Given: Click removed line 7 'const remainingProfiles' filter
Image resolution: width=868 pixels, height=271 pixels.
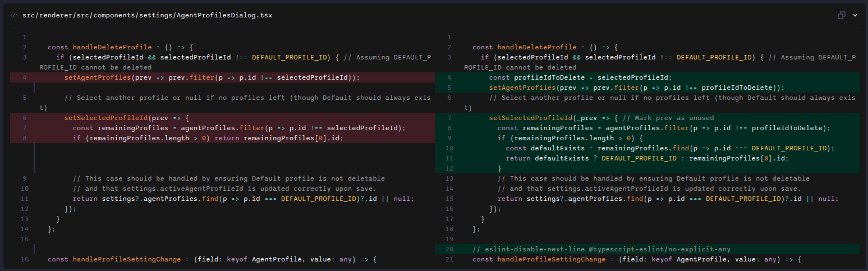Looking at the screenshot, I should (x=222, y=128).
